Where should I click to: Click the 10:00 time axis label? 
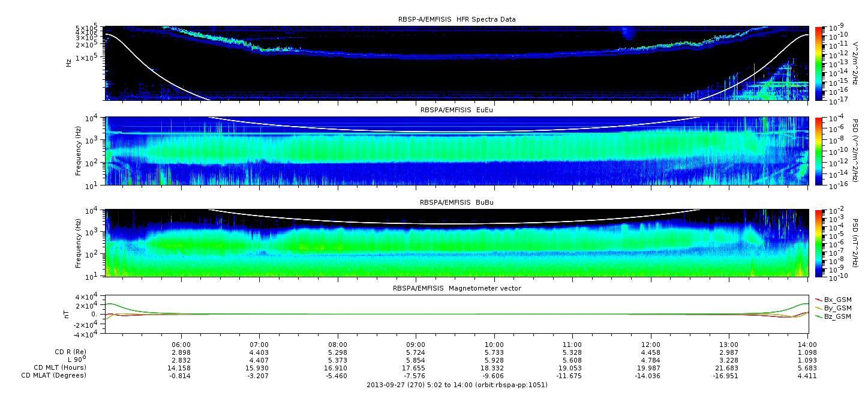click(494, 345)
